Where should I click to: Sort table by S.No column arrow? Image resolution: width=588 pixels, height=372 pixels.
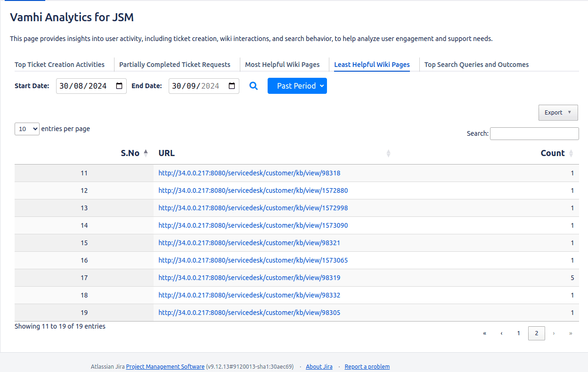(146, 153)
